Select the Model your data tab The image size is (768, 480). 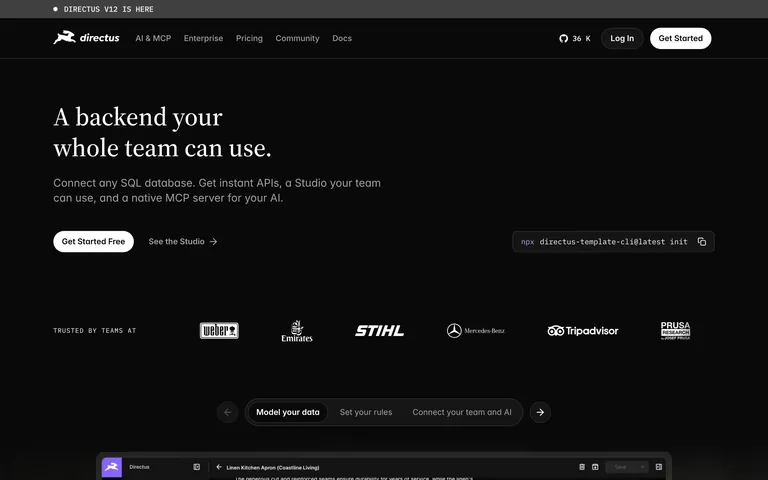tap(288, 412)
